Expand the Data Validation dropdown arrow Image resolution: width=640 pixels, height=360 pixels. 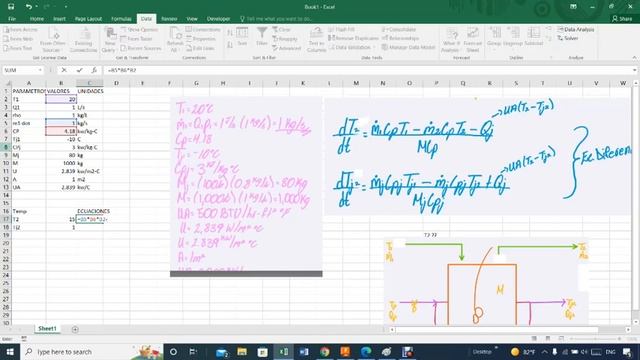(374, 47)
